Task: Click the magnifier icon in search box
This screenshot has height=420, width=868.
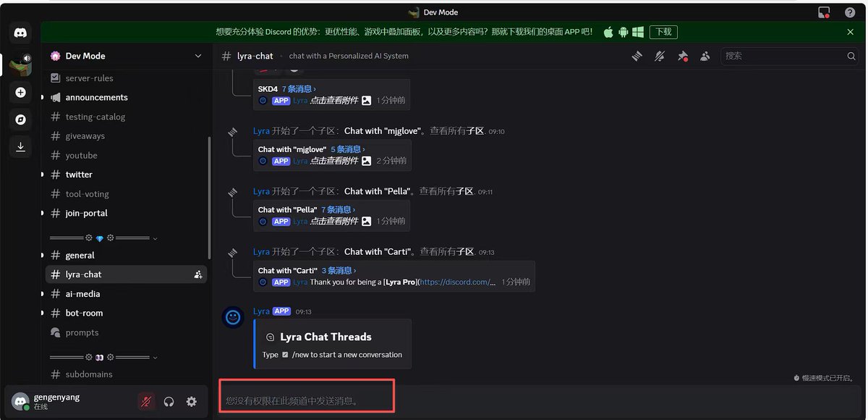Action: click(851, 56)
